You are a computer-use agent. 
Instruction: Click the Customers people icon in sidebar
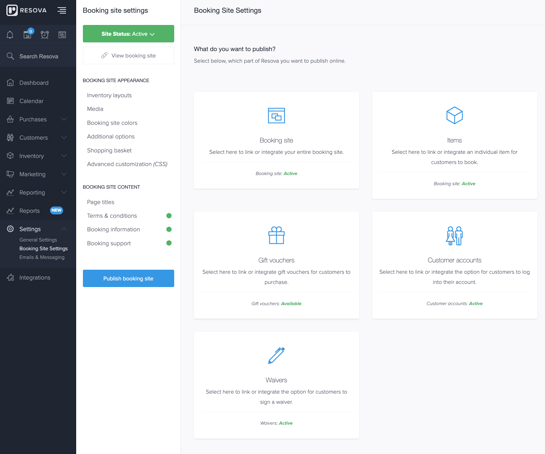pos(10,137)
